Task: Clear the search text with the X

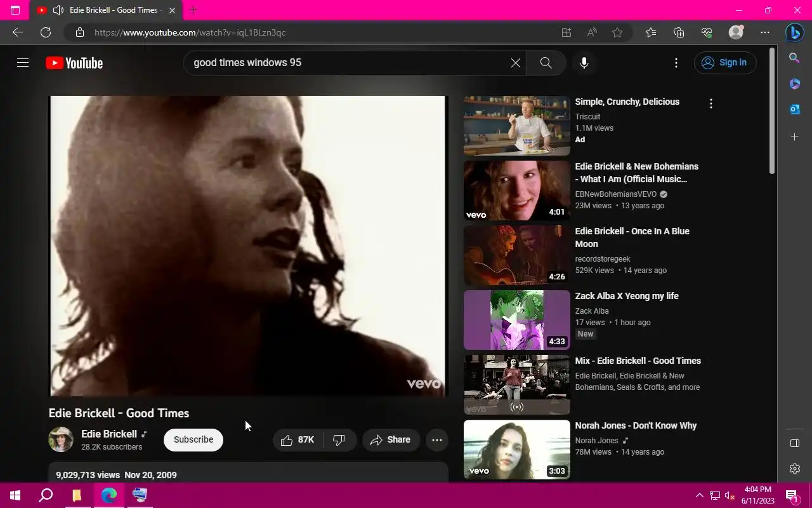Action: click(516, 63)
